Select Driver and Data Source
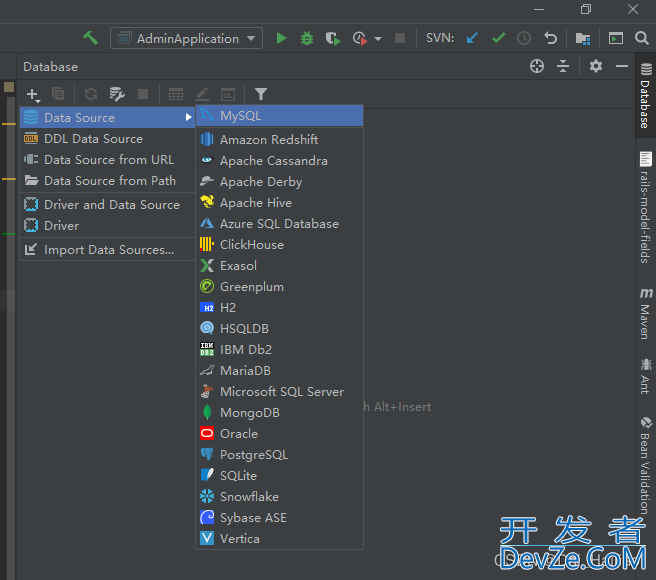The image size is (656, 580). tap(108, 205)
